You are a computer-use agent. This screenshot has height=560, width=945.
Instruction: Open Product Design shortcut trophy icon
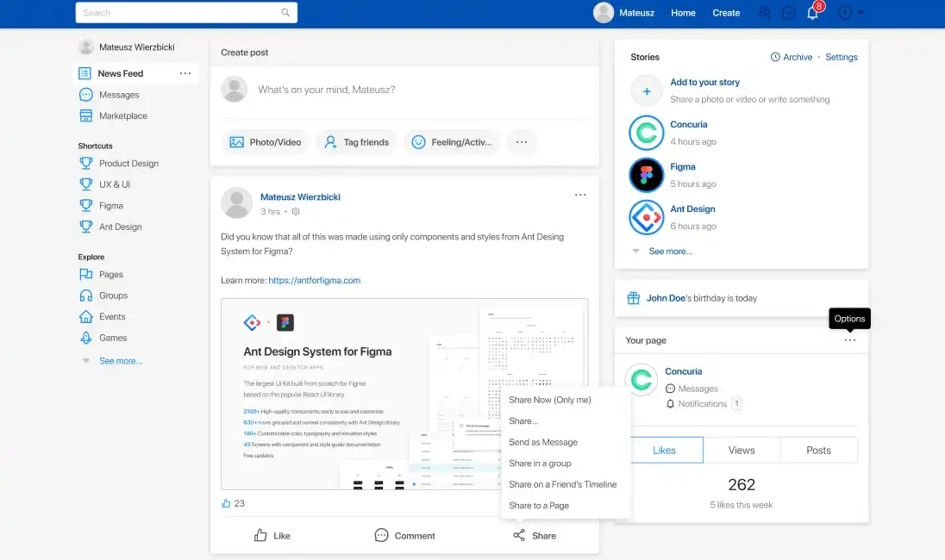coord(86,163)
